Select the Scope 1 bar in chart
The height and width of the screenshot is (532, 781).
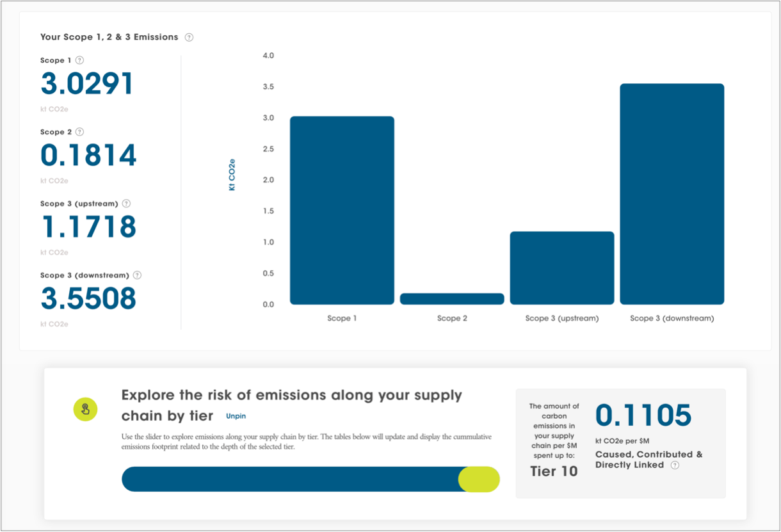pos(342,211)
